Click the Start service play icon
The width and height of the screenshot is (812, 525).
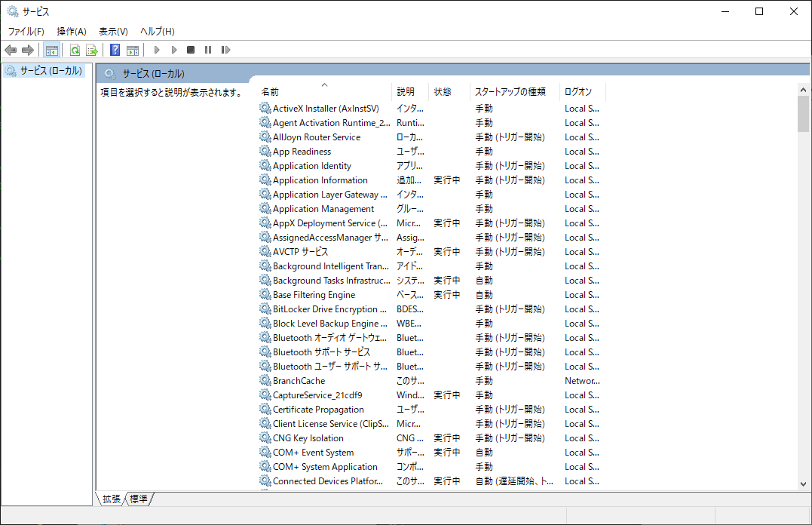[156, 50]
